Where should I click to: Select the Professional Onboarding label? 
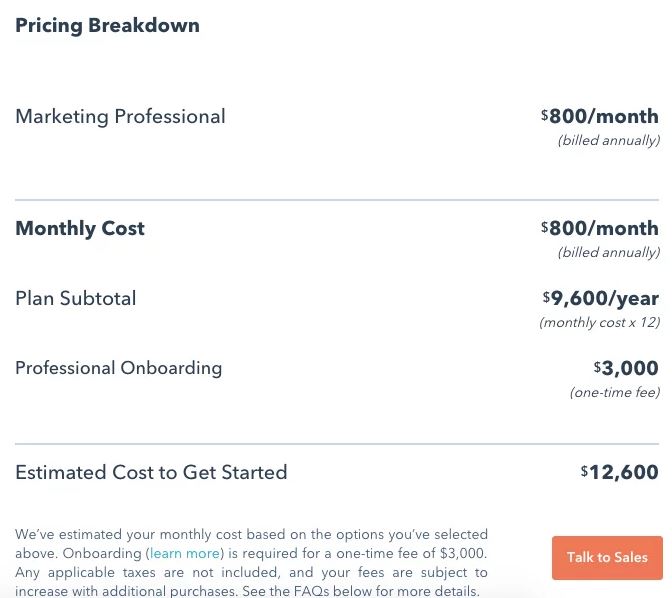[118, 368]
